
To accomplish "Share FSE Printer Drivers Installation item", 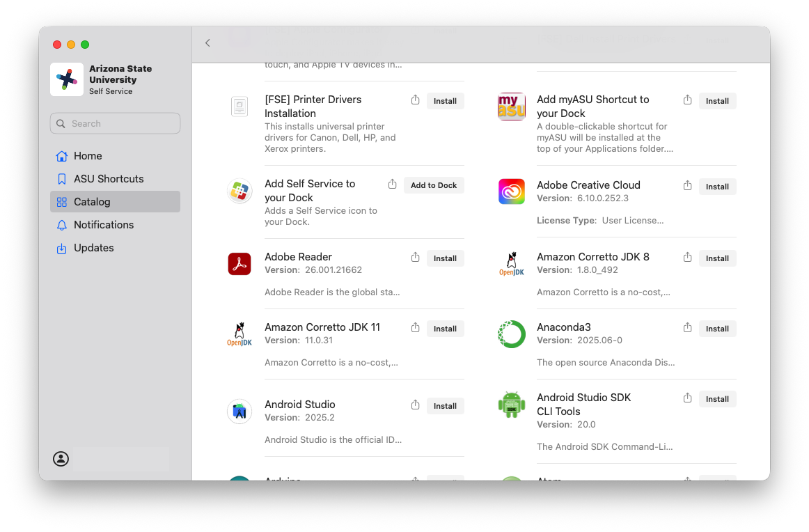I will pos(416,100).
